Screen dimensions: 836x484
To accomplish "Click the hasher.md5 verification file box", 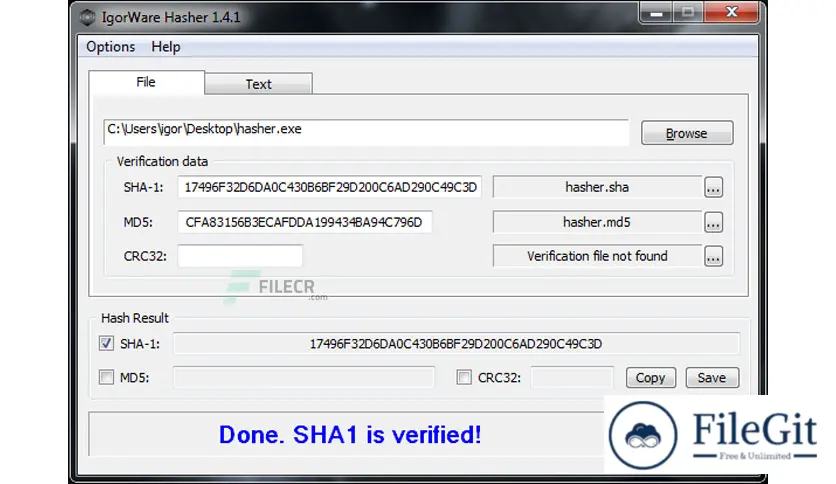I will [597, 222].
